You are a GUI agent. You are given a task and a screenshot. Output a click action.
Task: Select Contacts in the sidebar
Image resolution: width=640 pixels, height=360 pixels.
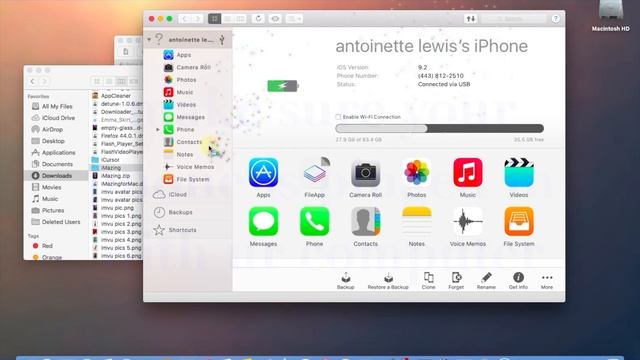(188, 142)
